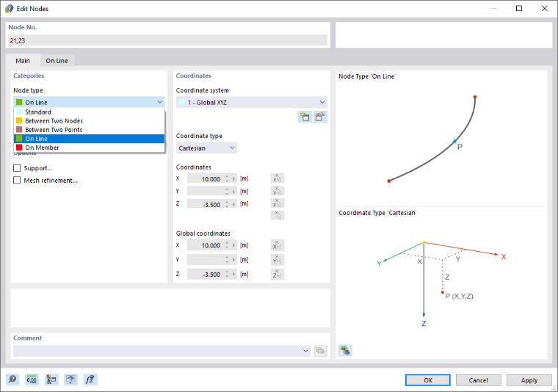
Task: Open the formula fx icon
Action: point(90,380)
